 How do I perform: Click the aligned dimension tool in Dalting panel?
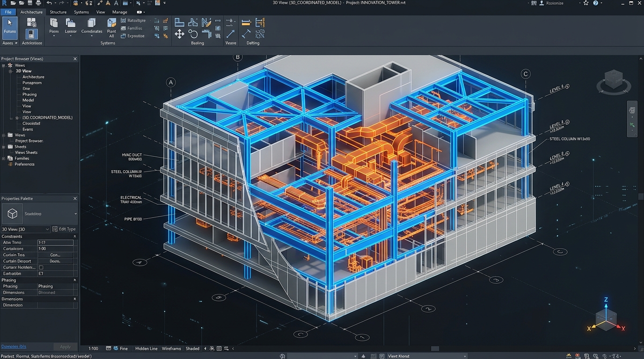246,34
